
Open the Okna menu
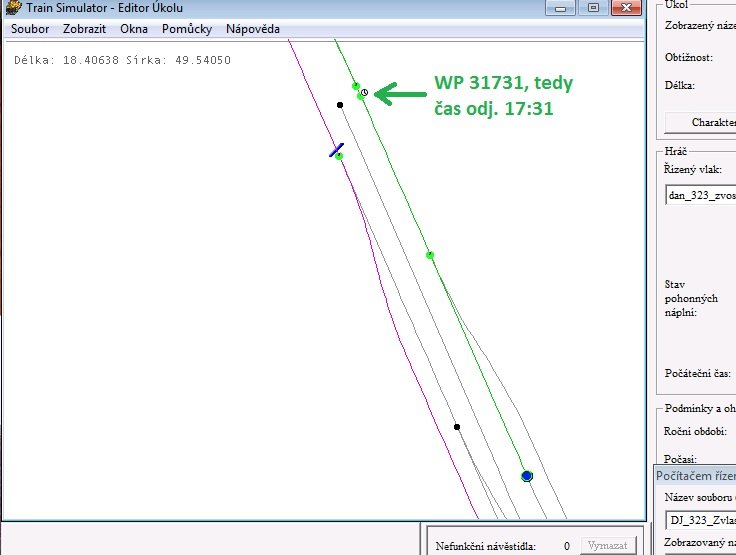(134, 29)
